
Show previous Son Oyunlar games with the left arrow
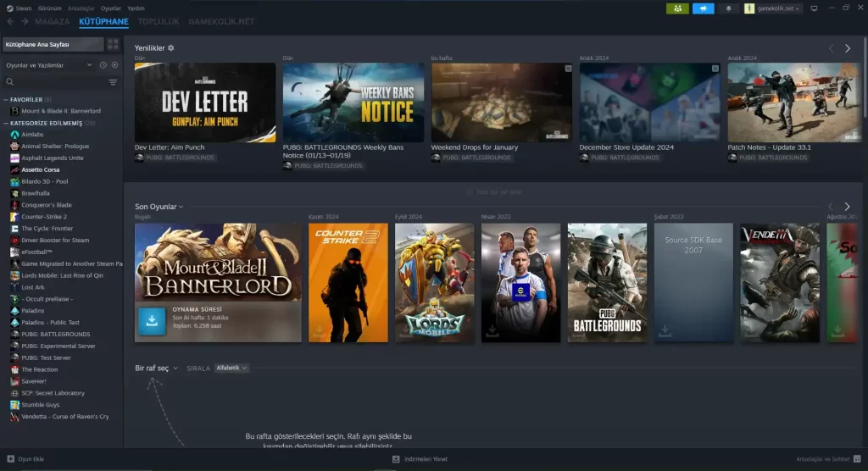tap(831, 207)
